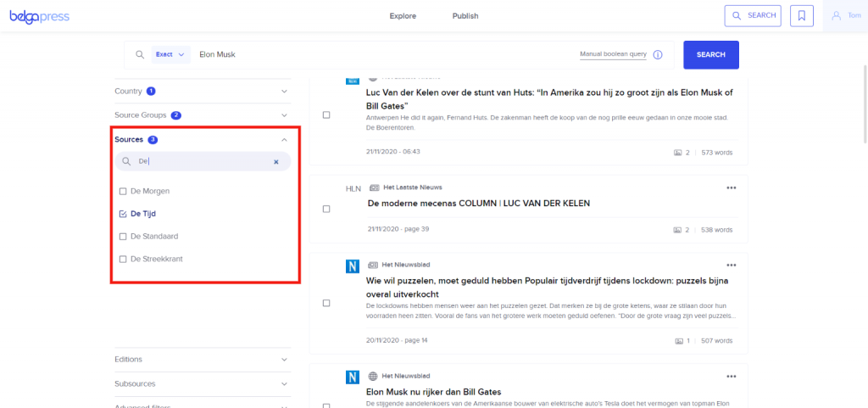This screenshot has height=408, width=868.
Task: Click newspaper icon next to Het Laatste Nieuws
Action: 374,187
